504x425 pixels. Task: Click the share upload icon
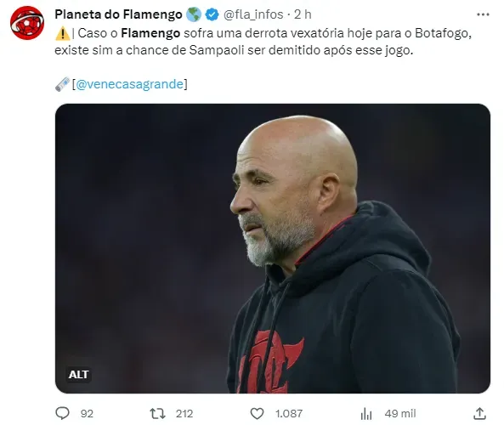click(479, 413)
